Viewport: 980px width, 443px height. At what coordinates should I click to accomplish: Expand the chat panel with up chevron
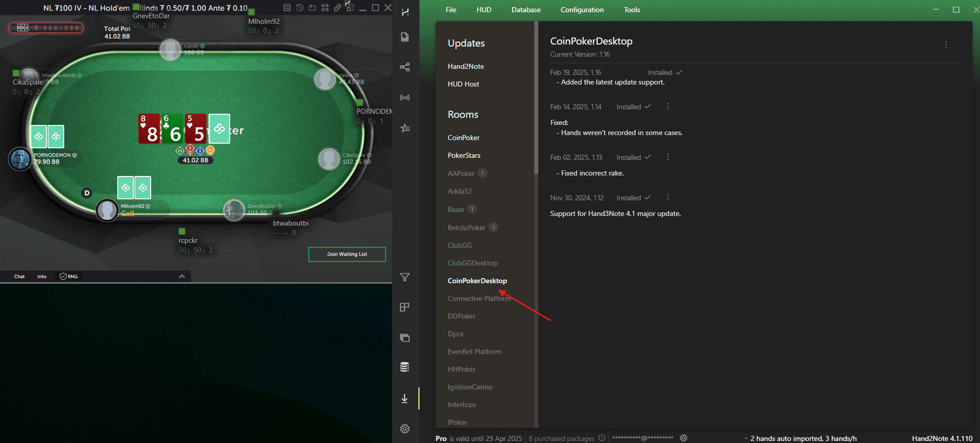click(x=182, y=276)
